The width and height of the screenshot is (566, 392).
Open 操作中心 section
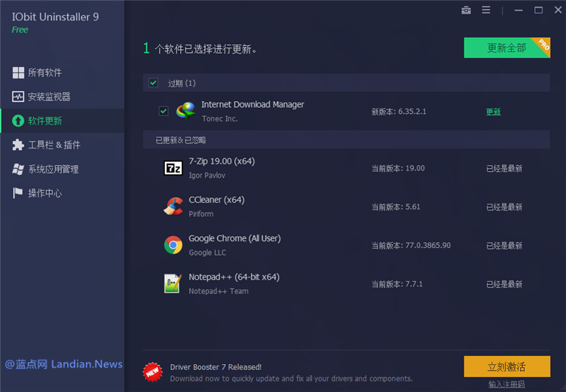63,193
